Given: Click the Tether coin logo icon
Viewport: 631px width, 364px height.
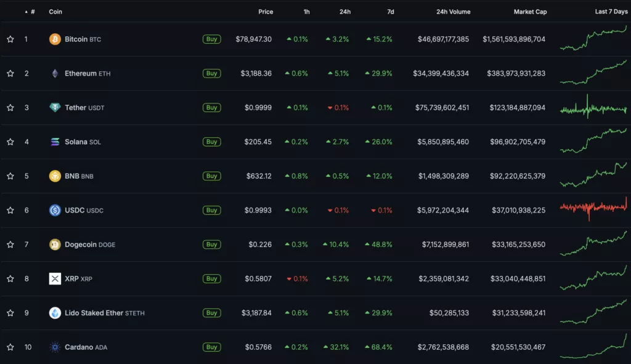Looking at the screenshot, I should tap(55, 107).
